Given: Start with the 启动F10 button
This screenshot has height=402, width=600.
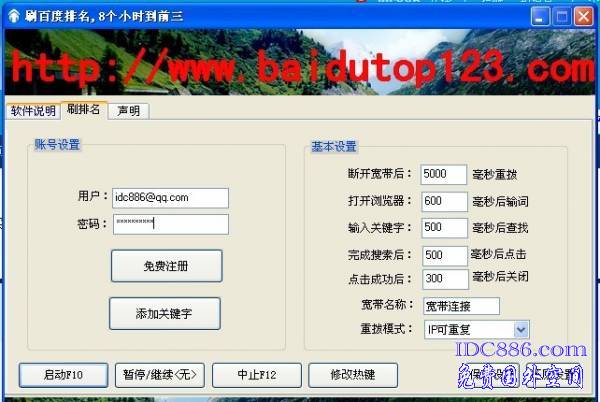Looking at the screenshot, I should point(62,375).
